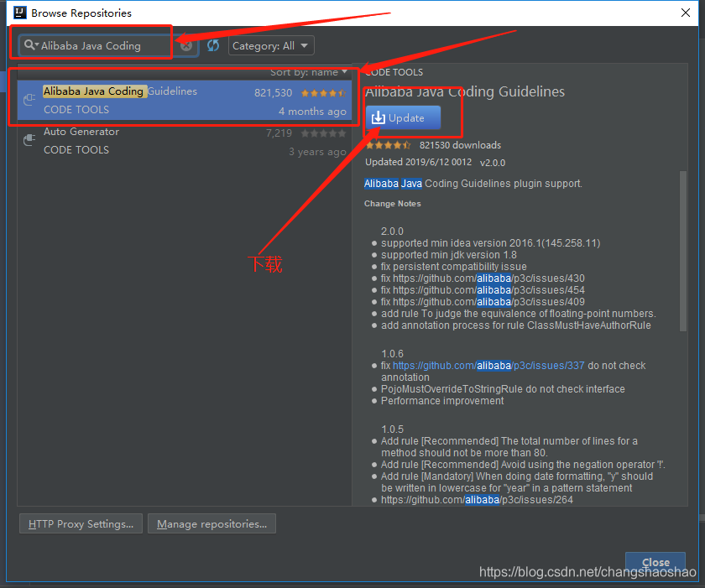Open the Category: All dropdown
Viewport: 705px width, 588px height.
pyautogui.click(x=271, y=45)
